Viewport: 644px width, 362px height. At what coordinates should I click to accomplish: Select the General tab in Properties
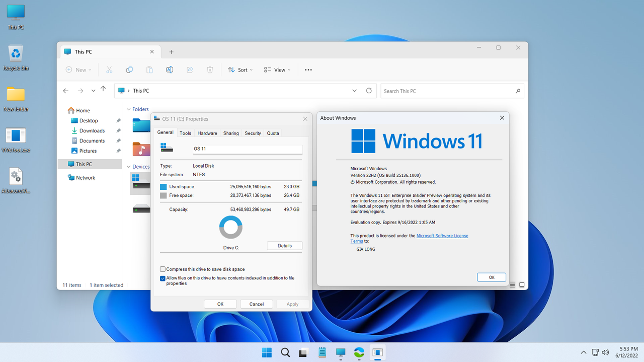[x=165, y=132]
